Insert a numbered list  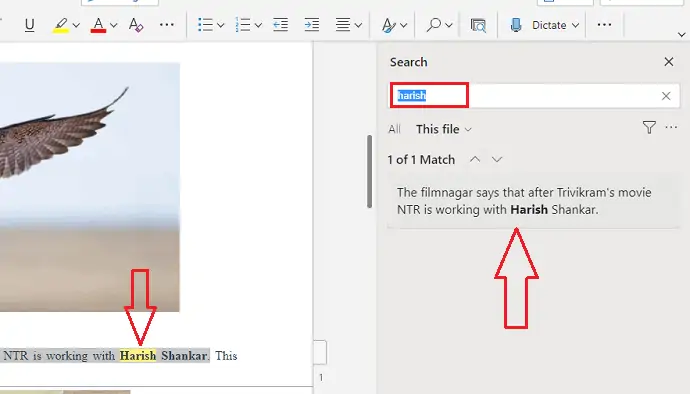pyautogui.click(x=242, y=25)
